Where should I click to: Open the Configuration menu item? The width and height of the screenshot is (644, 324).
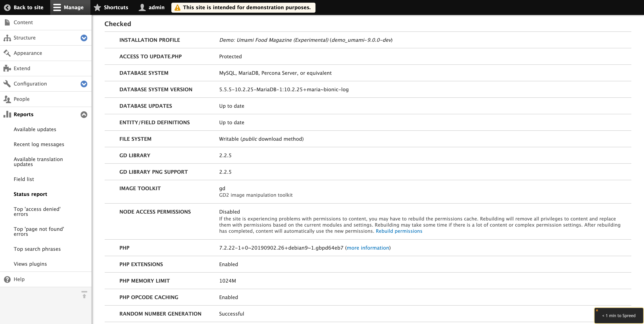30,84
